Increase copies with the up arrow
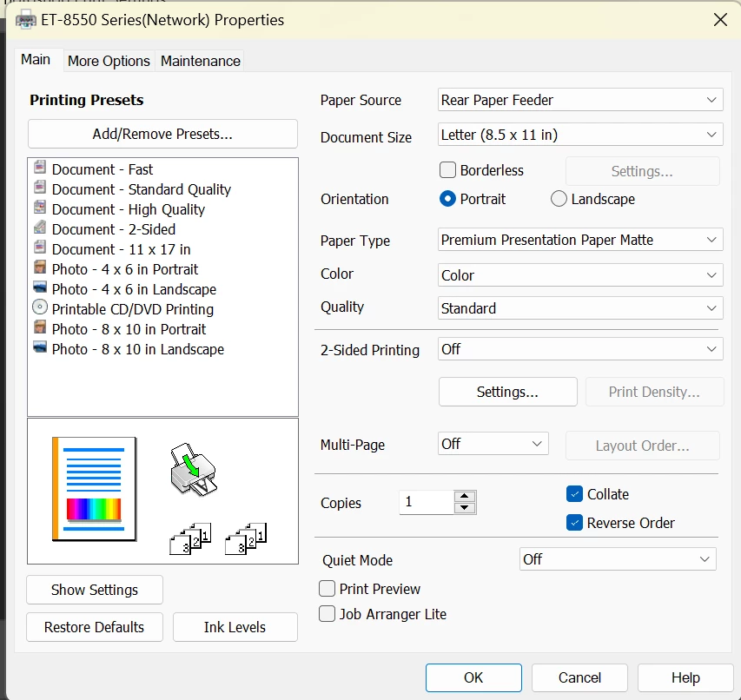741x700 pixels. 465,496
